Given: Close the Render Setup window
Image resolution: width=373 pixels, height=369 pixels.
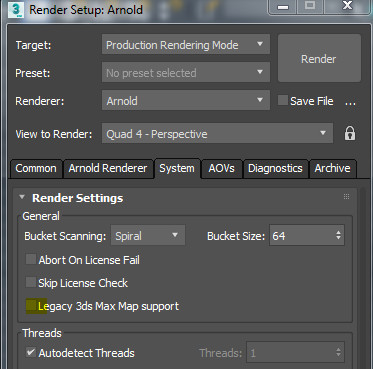Looking at the screenshot, I should [x=348, y=7].
